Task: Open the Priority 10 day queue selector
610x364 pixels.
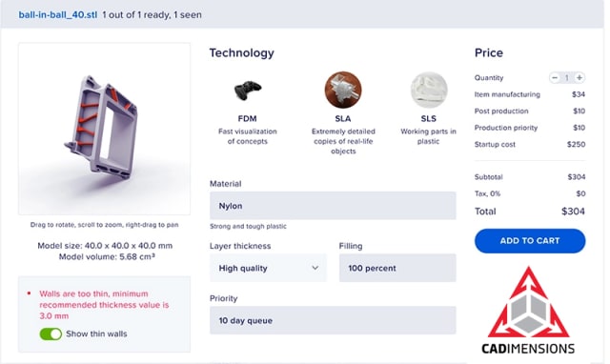Action: pos(333,320)
